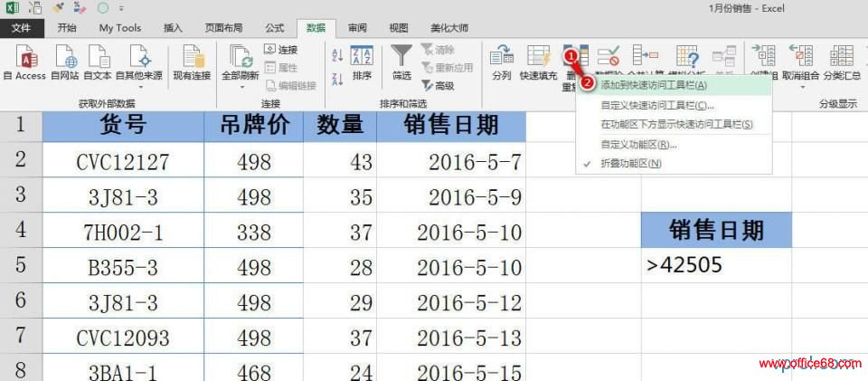Click the 分列 text to columns icon
Screen dimensions: 868x381
502,56
